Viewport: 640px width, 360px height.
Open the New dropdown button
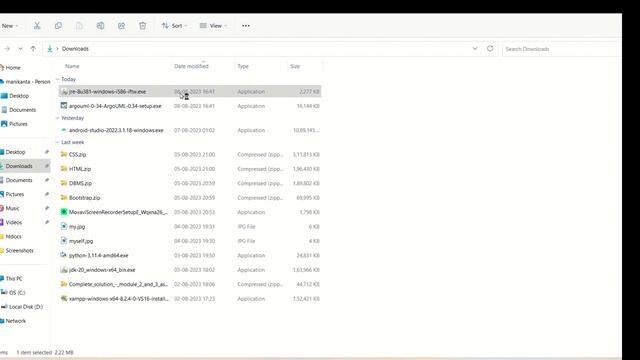coord(9,26)
